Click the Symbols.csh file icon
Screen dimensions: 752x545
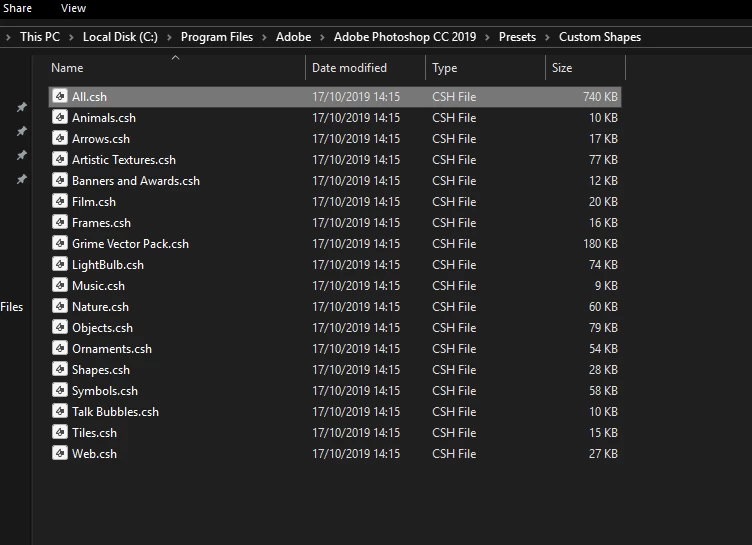[60, 390]
